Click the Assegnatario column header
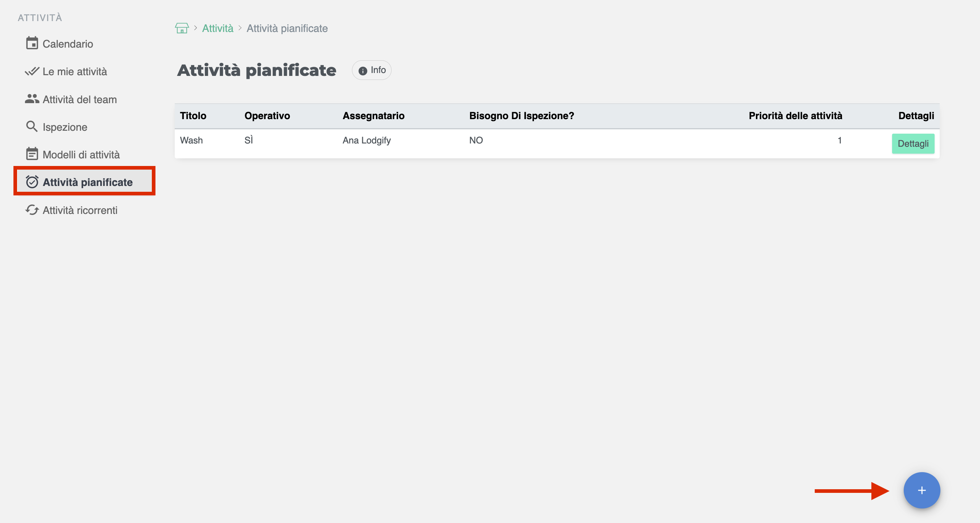 373,115
